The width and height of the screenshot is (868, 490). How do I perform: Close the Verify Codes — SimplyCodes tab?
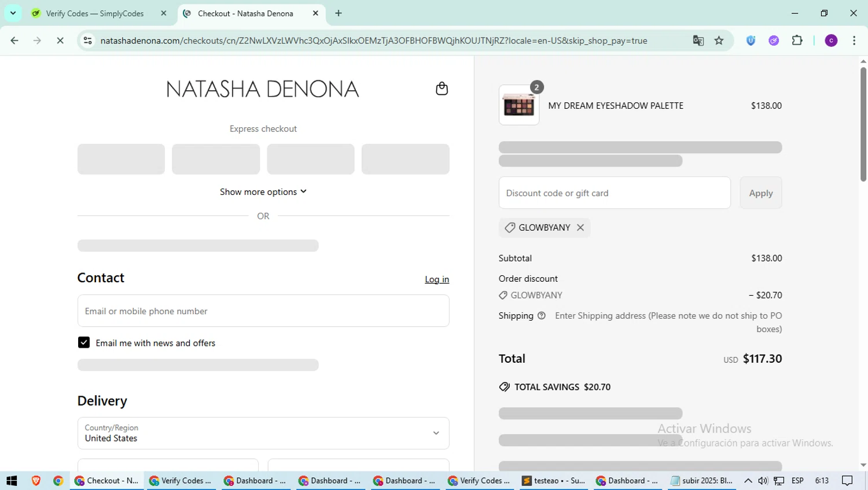(x=164, y=13)
